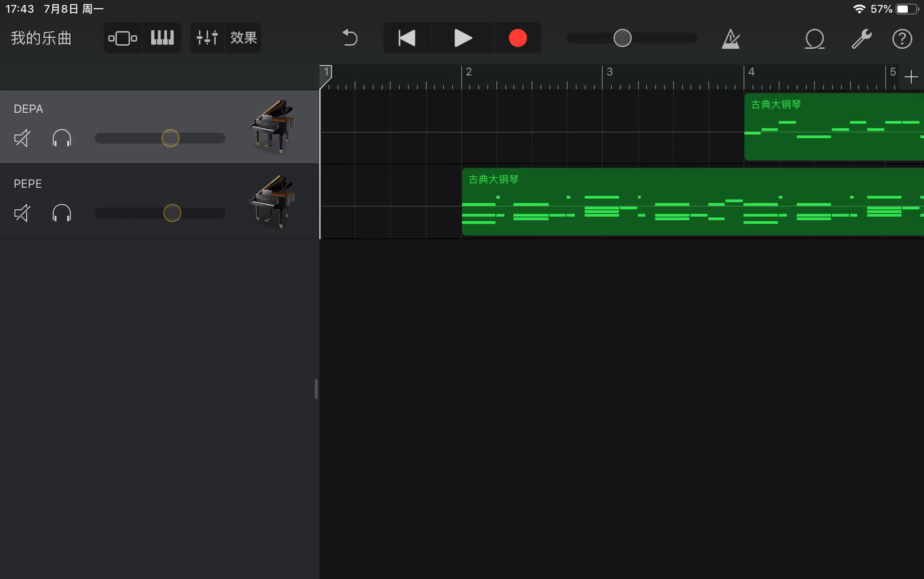The image size is (924, 579).
Task: Open song settings wrench
Action: click(861, 39)
